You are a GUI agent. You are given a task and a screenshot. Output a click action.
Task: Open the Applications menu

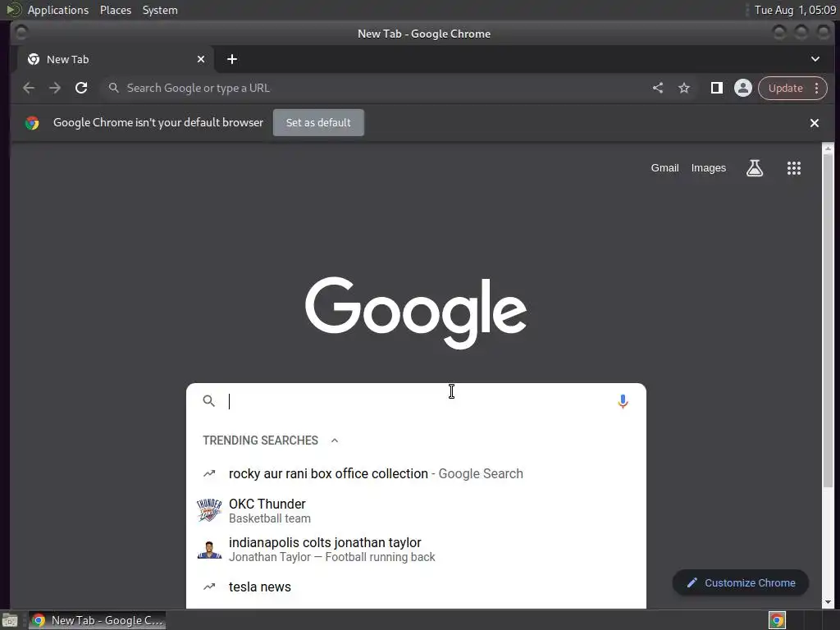pos(58,10)
